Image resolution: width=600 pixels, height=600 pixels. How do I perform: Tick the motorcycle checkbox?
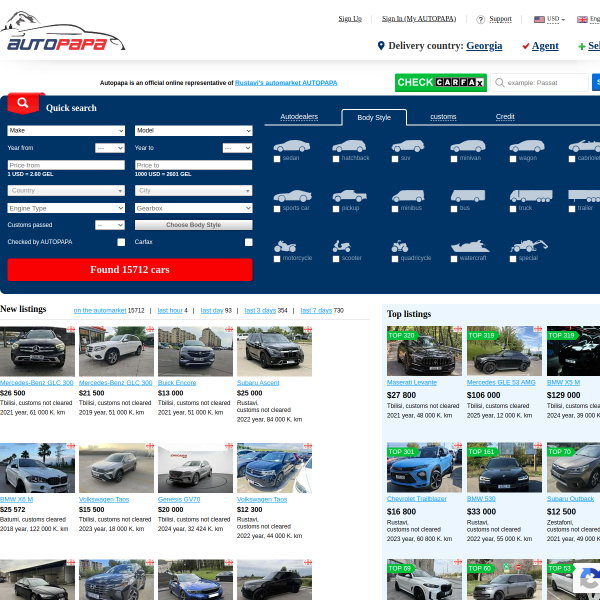pos(277,259)
